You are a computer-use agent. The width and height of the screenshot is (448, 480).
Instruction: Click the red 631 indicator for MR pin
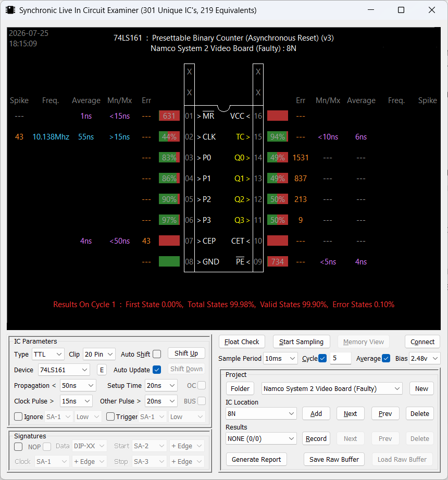pos(169,116)
